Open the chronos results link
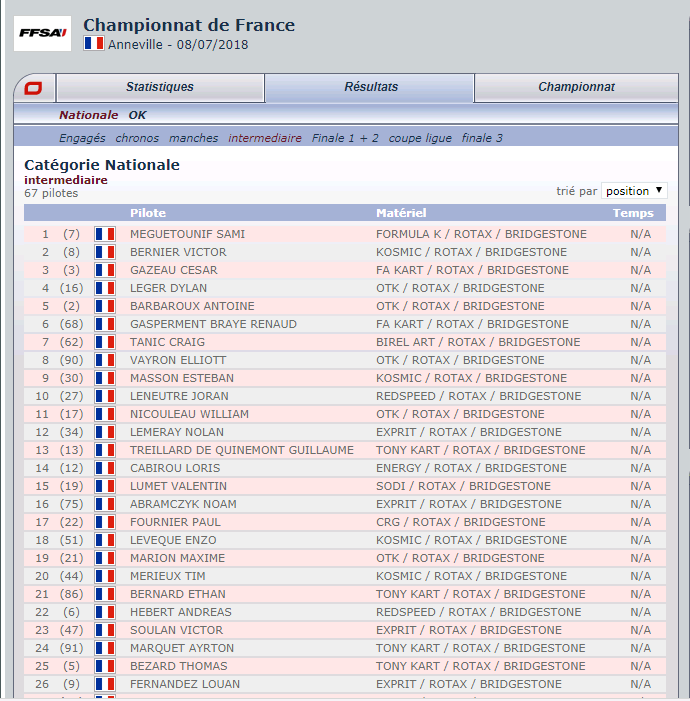The image size is (690, 701). click(x=137, y=138)
